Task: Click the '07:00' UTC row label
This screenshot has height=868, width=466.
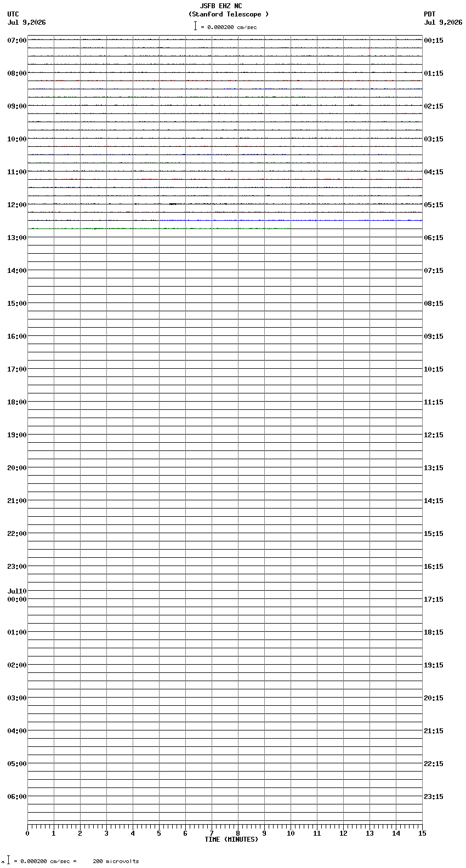Action: (17, 41)
